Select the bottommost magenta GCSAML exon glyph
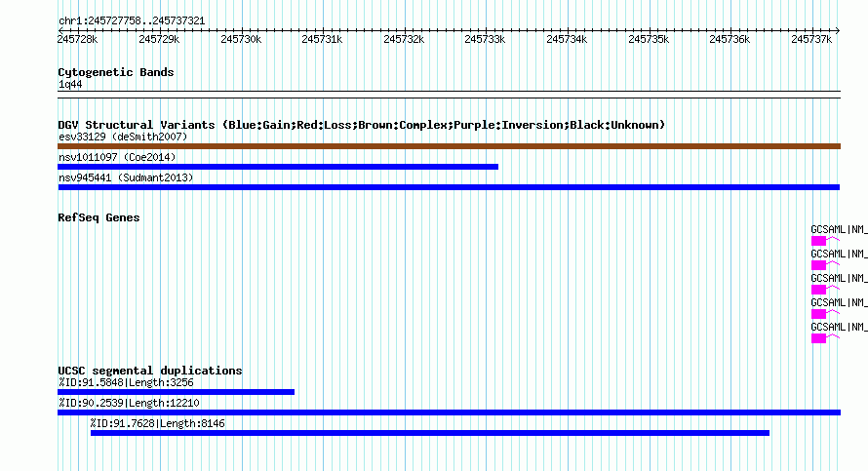 click(818, 338)
